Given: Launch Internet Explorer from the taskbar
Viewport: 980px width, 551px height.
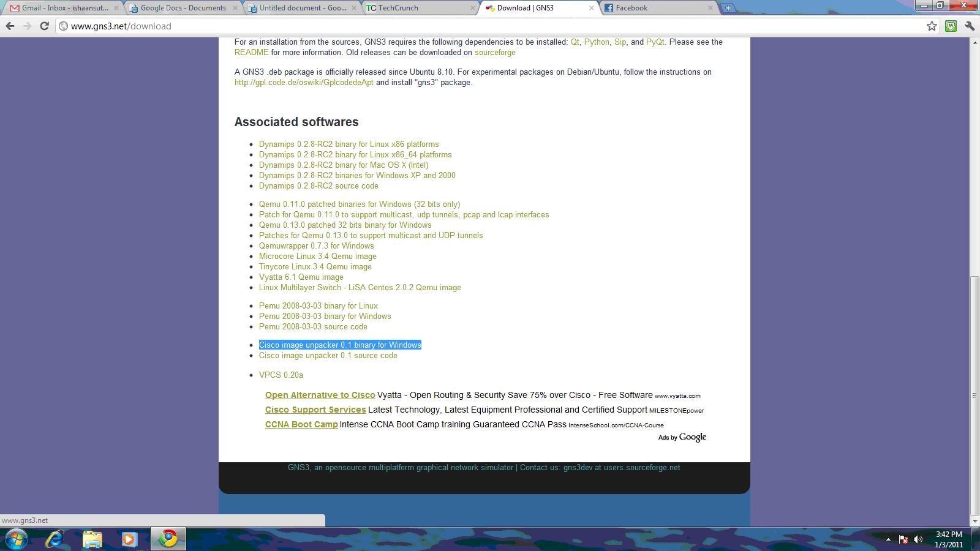Looking at the screenshot, I should pyautogui.click(x=55, y=539).
